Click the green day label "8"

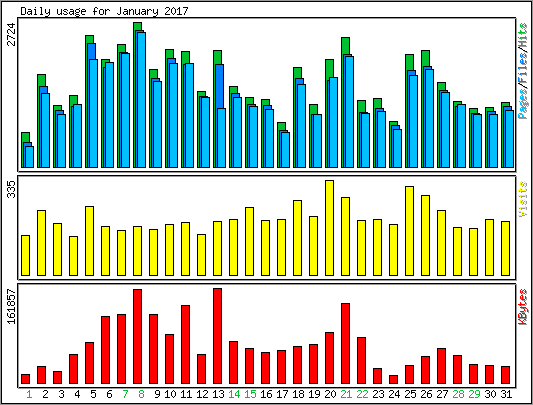pos(141,394)
